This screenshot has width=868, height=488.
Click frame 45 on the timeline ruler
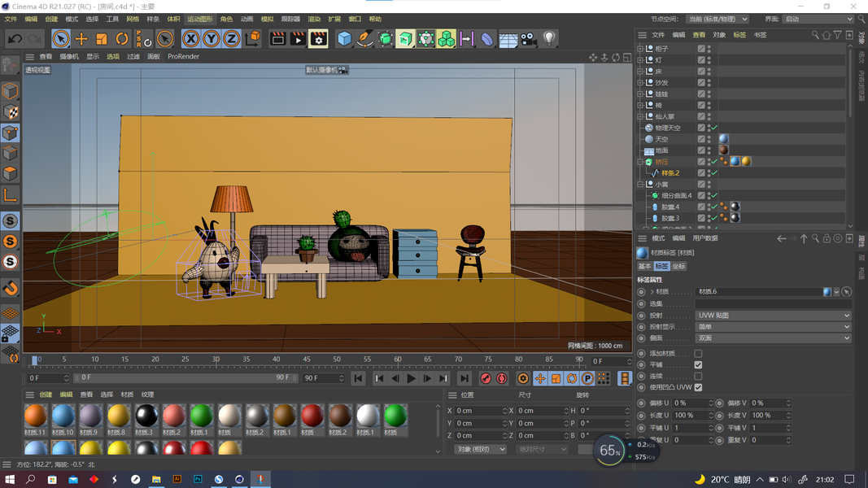[306, 359]
